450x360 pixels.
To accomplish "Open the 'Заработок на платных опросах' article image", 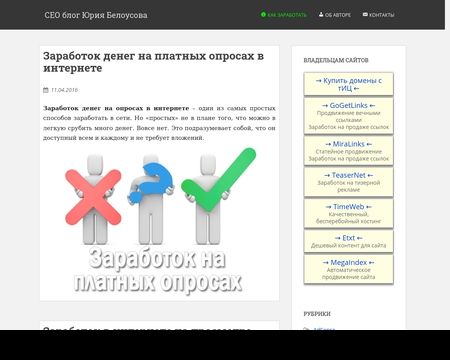I will (159, 221).
